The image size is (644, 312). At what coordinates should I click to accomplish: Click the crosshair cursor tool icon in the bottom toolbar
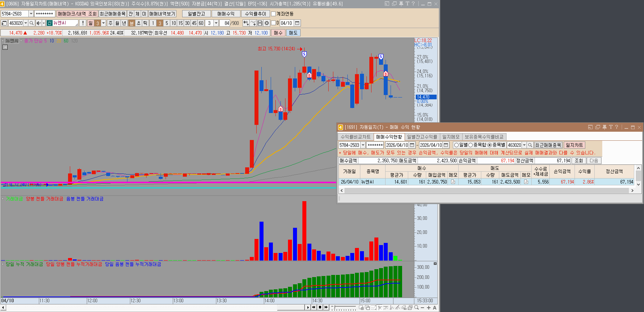(380, 308)
